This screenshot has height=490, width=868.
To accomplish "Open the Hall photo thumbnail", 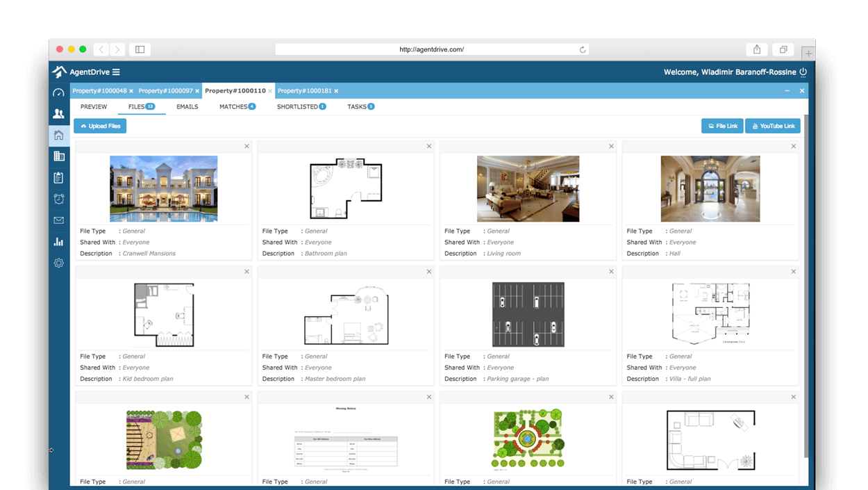I will tap(710, 188).
